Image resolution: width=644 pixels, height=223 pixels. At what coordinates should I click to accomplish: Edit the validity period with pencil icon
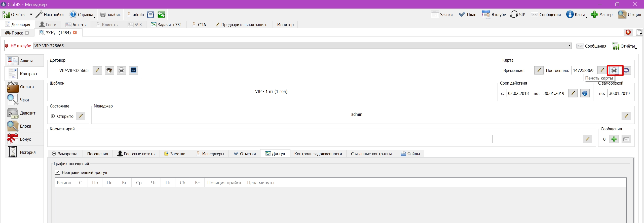[573, 93]
